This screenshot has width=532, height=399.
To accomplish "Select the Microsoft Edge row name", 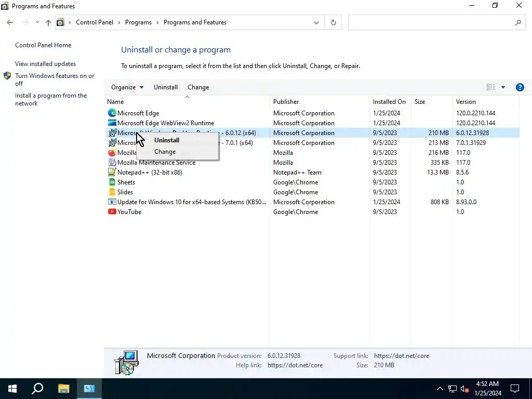I will 138,113.
